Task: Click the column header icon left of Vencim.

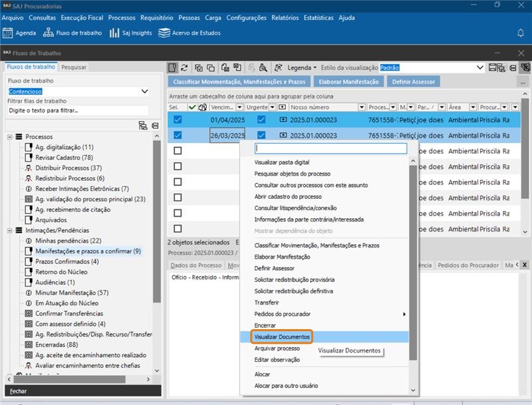Action: click(x=203, y=107)
